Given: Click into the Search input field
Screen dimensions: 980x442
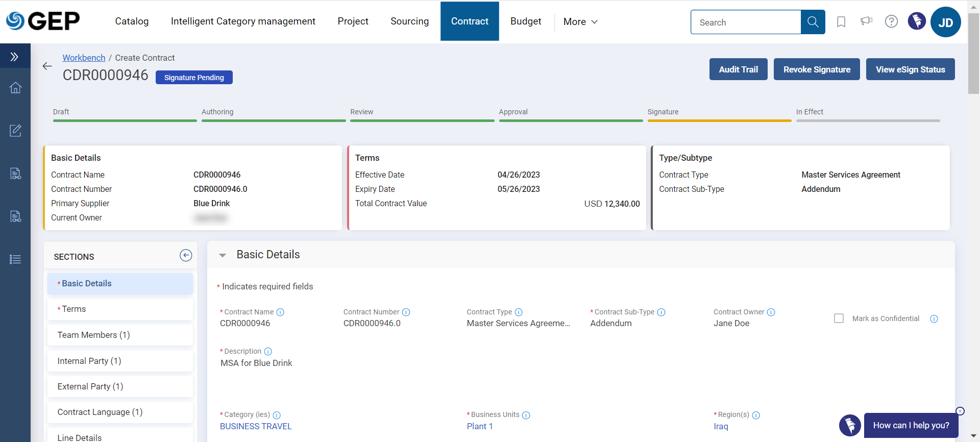Looking at the screenshot, I should (745, 22).
